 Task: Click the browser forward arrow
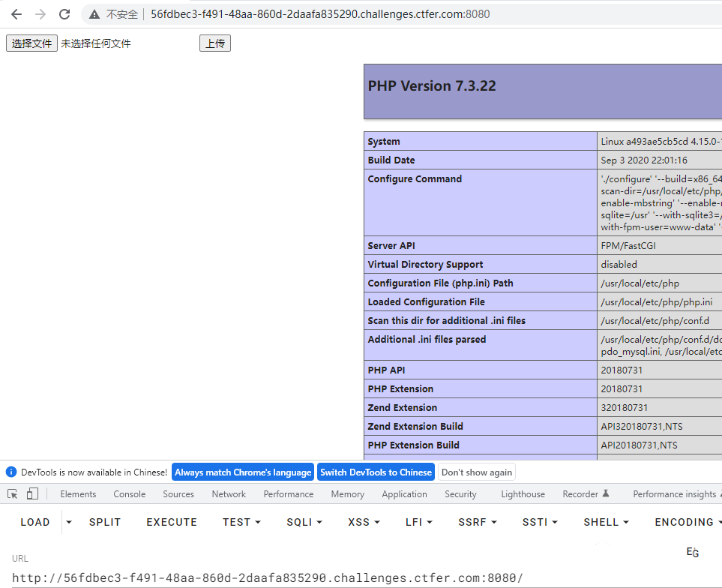click(40, 14)
